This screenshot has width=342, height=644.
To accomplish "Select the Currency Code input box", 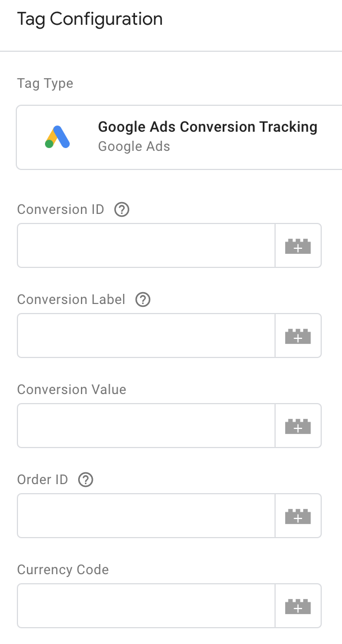I will (146, 606).
